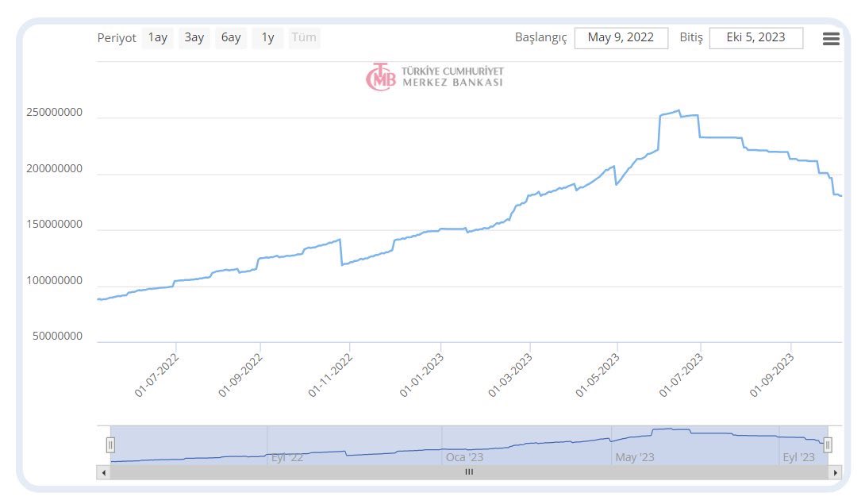Image resolution: width=865 pixels, height=504 pixels.
Task: Click the 250000000 y-axis value
Action: point(54,112)
